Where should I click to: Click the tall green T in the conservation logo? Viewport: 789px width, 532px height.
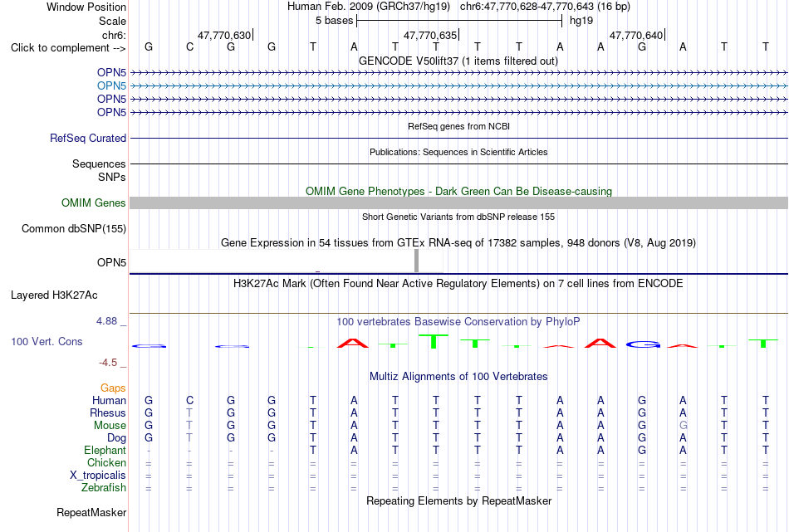(434, 341)
